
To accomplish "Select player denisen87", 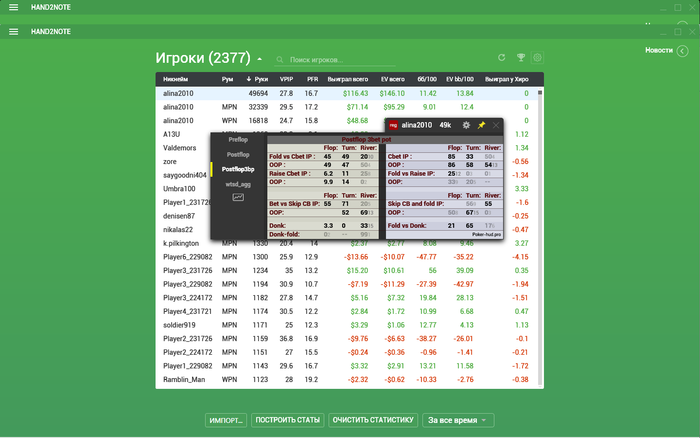I will (x=179, y=216).
